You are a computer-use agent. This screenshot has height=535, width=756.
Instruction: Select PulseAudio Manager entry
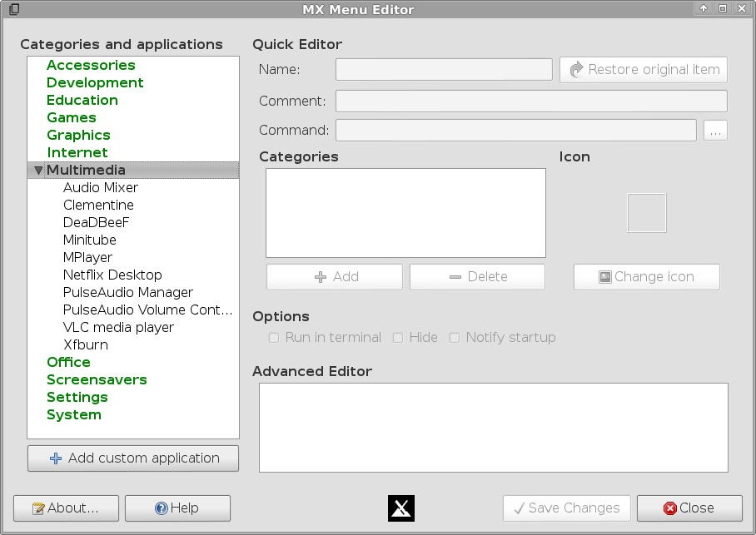coord(127,293)
